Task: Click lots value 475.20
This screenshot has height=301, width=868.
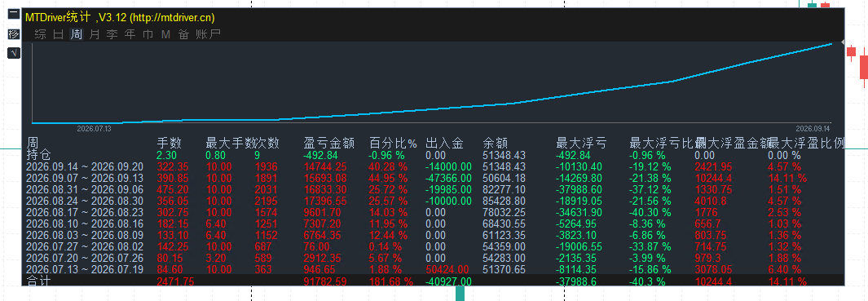Action: pos(173,189)
